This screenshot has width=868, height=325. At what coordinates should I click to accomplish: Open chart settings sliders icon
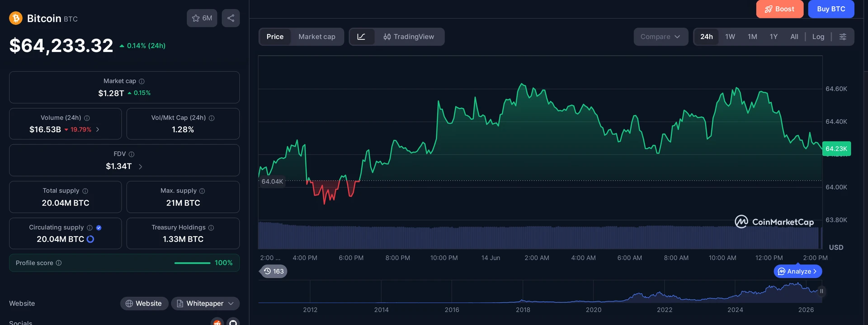843,37
